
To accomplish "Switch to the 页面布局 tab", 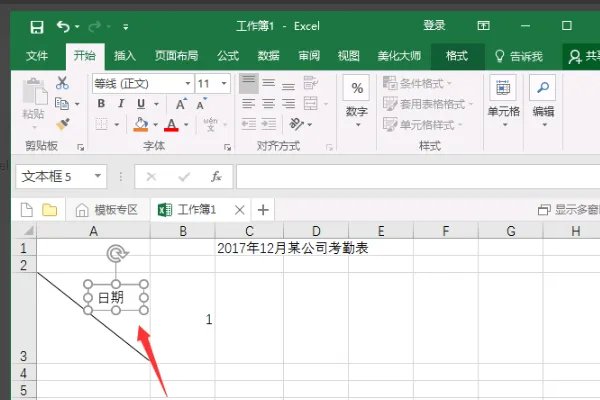I will (176, 56).
